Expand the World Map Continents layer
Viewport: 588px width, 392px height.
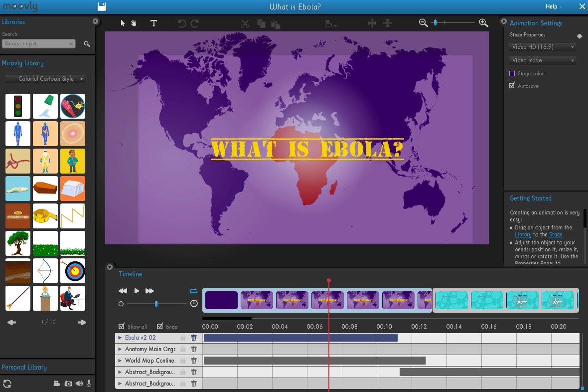(x=120, y=361)
